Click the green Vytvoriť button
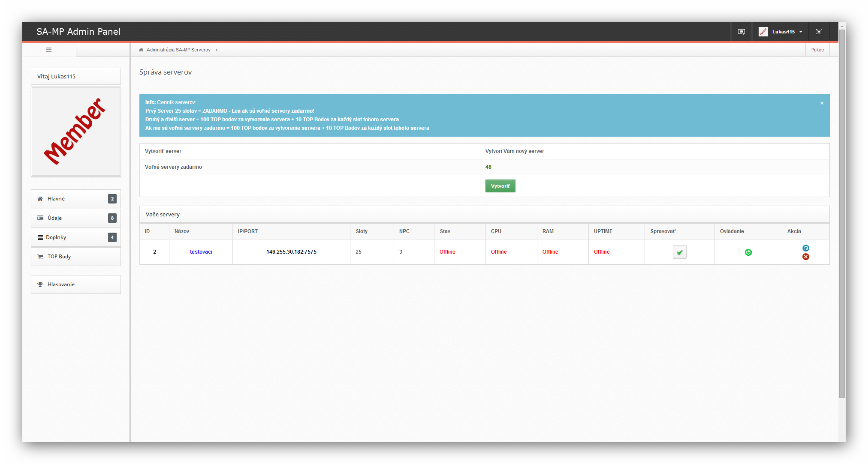The height and width of the screenshot is (464, 868). tap(500, 186)
